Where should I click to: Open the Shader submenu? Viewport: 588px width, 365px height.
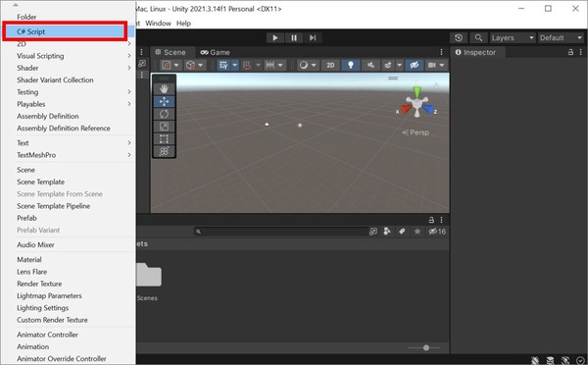coord(69,68)
